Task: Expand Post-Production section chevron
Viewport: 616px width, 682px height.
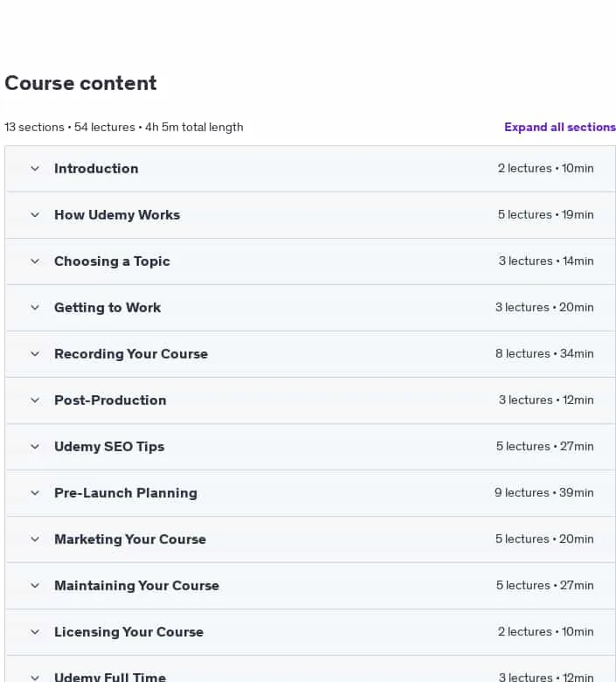Action: click(x=35, y=400)
